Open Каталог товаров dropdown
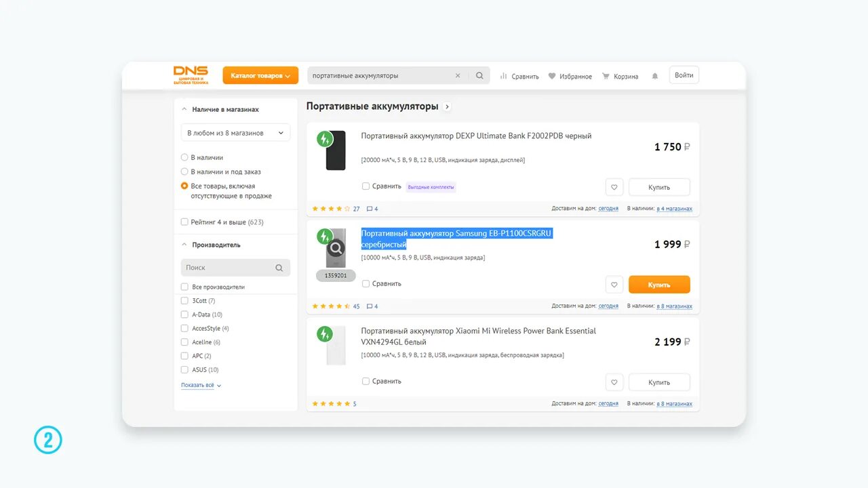The width and height of the screenshot is (868, 488). pos(260,76)
